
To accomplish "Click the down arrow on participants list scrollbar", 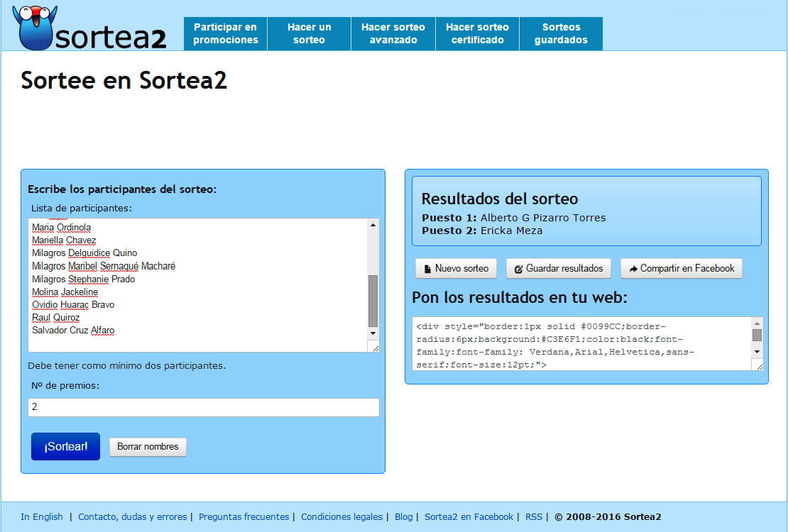I will pyautogui.click(x=372, y=333).
